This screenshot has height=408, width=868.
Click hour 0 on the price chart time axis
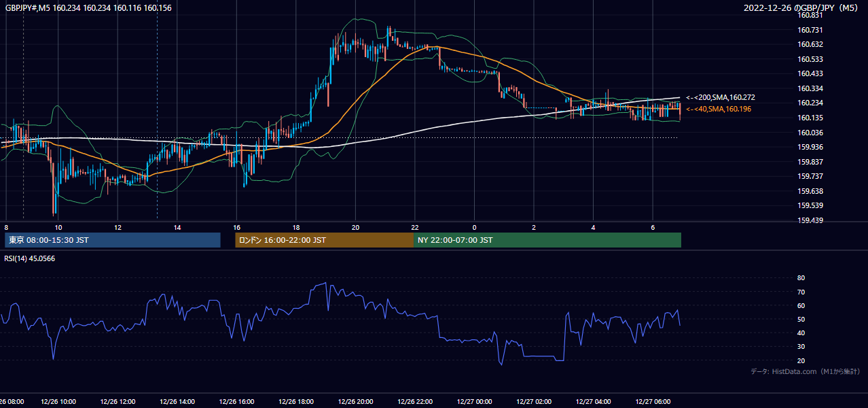(474, 227)
